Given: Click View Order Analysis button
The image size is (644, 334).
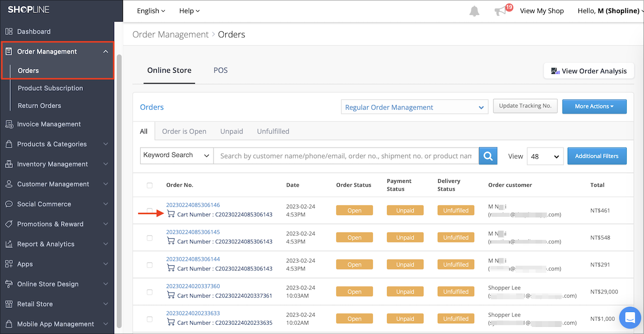Looking at the screenshot, I should point(589,71).
